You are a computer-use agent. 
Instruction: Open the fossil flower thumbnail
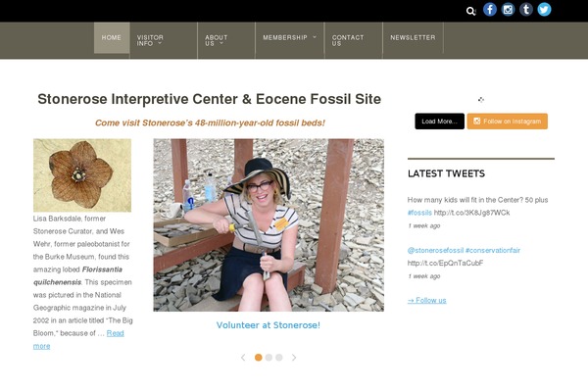tap(82, 175)
